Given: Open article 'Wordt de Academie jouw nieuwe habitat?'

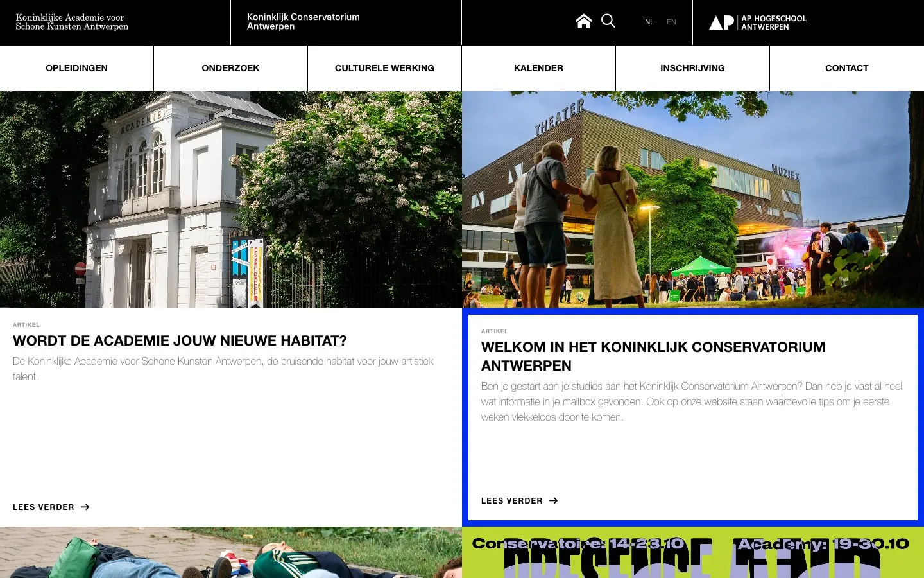Looking at the screenshot, I should 180,341.
